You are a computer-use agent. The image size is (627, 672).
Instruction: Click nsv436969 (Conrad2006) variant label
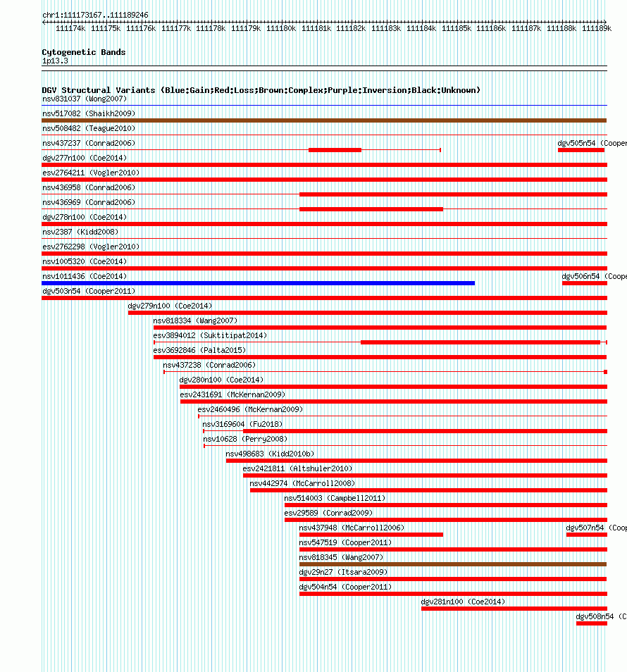(x=89, y=202)
